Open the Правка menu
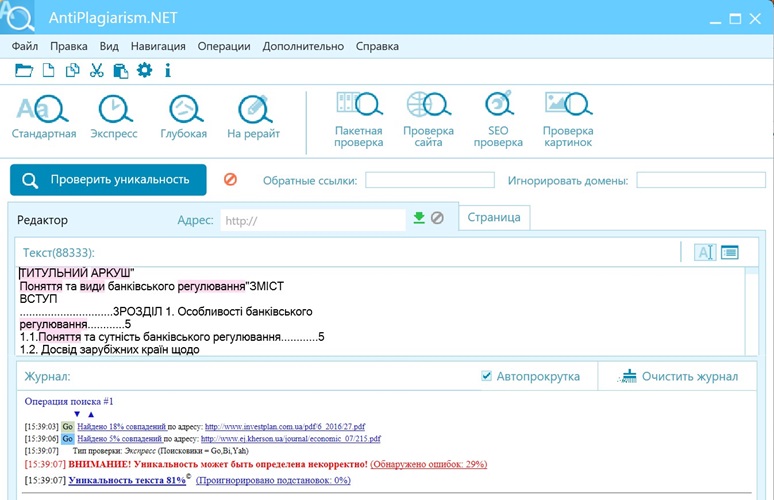The height and width of the screenshot is (500, 774). (x=69, y=46)
